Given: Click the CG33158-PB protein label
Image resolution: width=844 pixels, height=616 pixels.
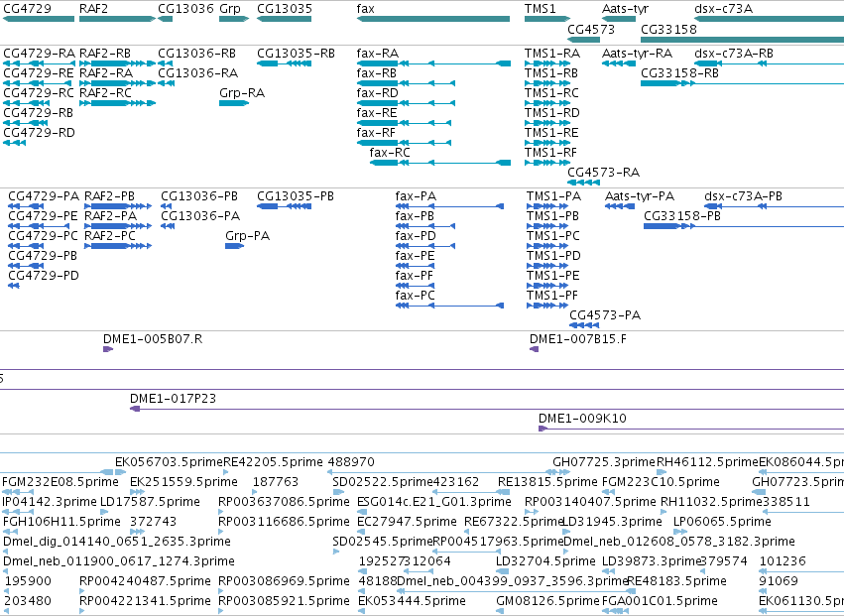Looking at the screenshot, I should [682, 216].
